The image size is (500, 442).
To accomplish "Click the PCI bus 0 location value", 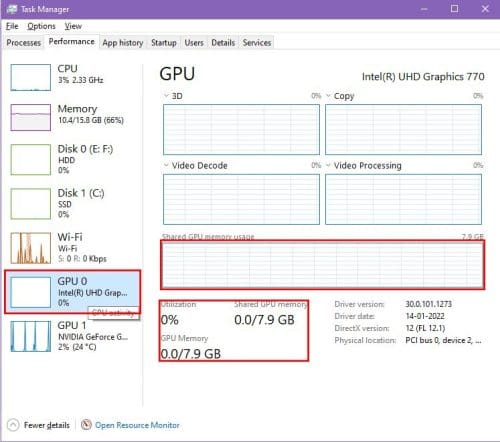I will tap(443, 340).
